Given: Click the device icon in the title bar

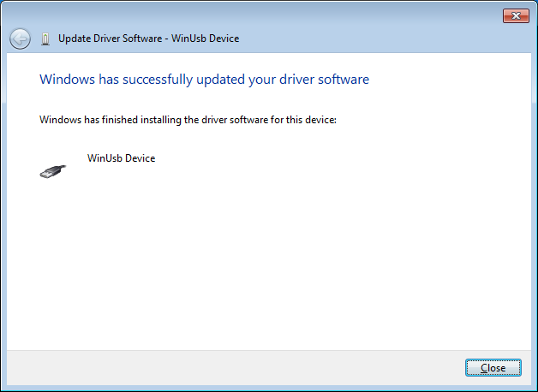Looking at the screenshot, I should coord(45,39).
